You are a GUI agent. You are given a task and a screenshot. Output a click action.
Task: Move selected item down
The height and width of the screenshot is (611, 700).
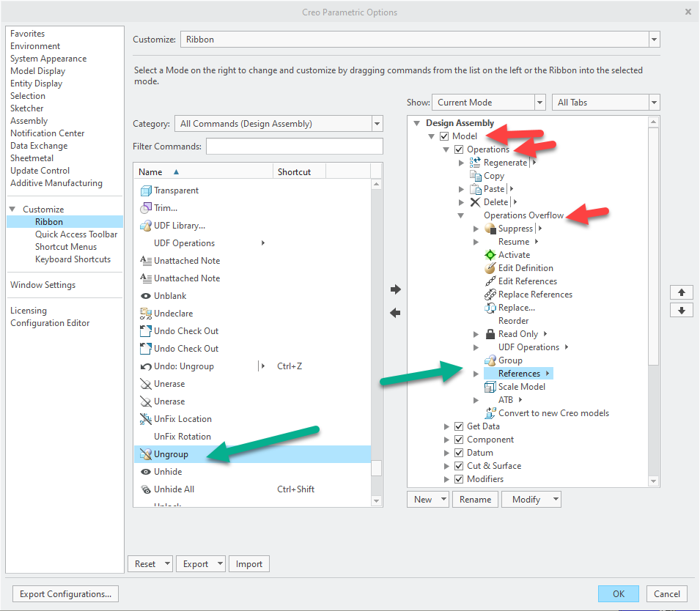click(x=681, y=310)
